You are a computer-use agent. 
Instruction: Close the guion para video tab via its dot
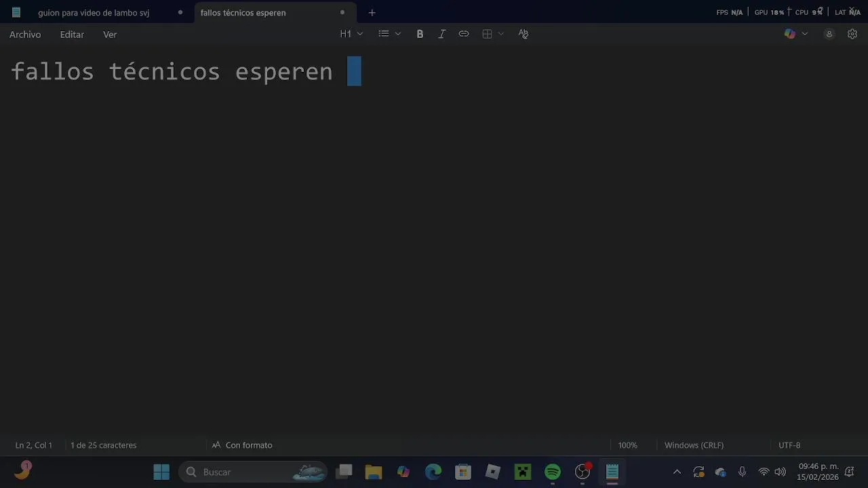coord(180,12)
